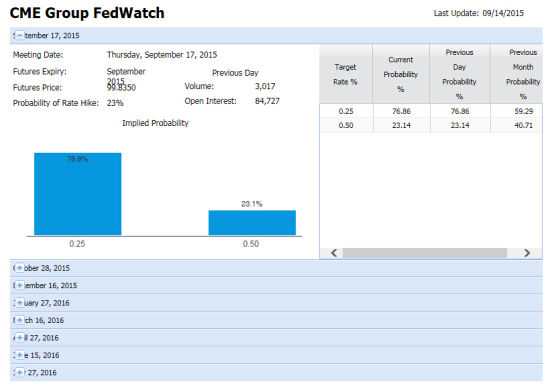This screenshot has height=388, width=550.
Task: Click the 0.25 axis label
Action: pos(77,244)
